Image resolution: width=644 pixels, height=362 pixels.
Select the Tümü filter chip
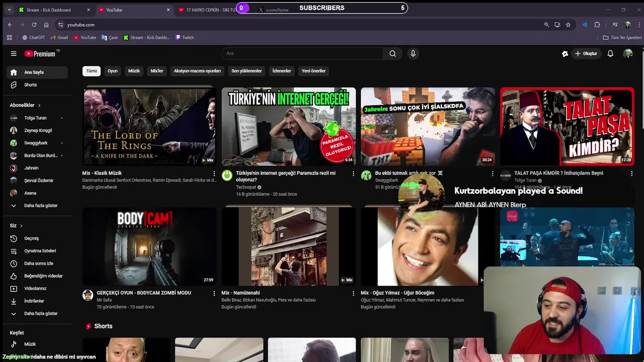[92, 71]
